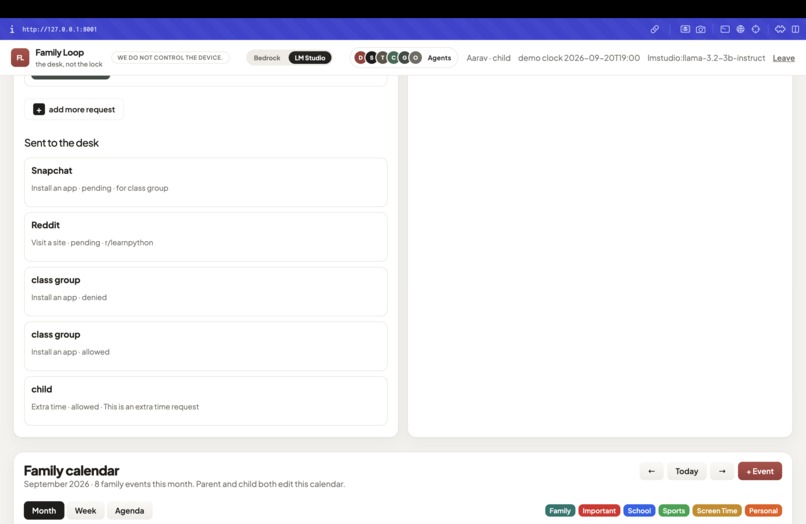806x524 pixels.
Task: Open the Agents panel label
Action: point(439,58)
